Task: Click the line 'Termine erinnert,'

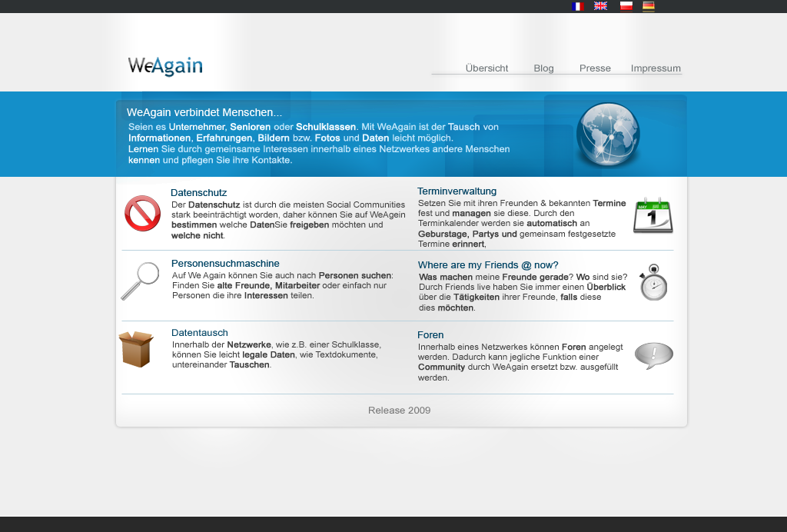Action: (452, 244)
